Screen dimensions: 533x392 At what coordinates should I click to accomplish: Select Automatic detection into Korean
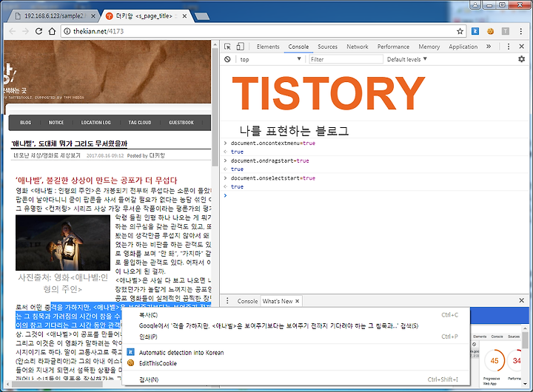click(295, 352)
